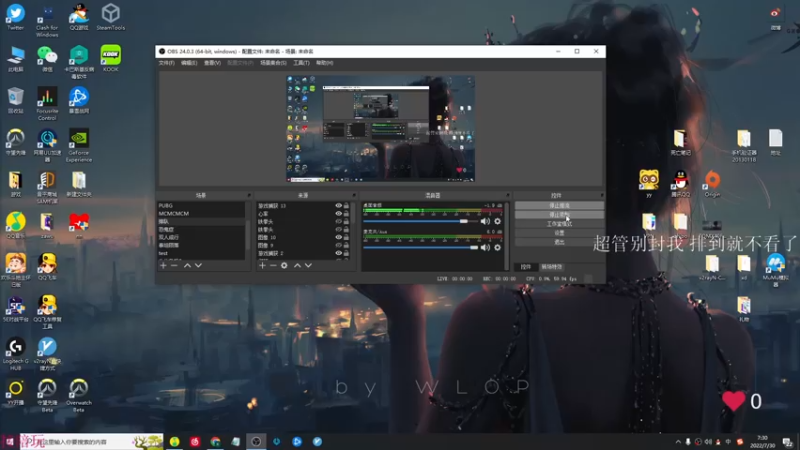
Task: Open the Twitter desktop shortcut
Action: point(15,17)
